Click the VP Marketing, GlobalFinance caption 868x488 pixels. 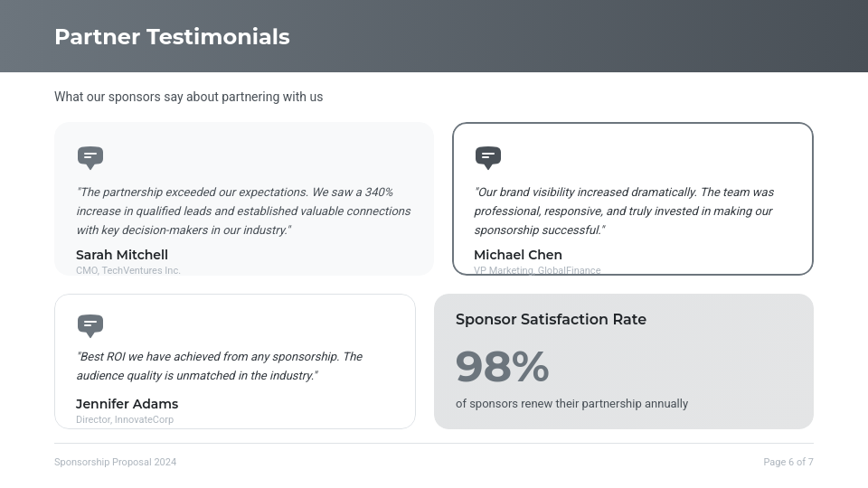pyautogui.click(x=537, y=269)
